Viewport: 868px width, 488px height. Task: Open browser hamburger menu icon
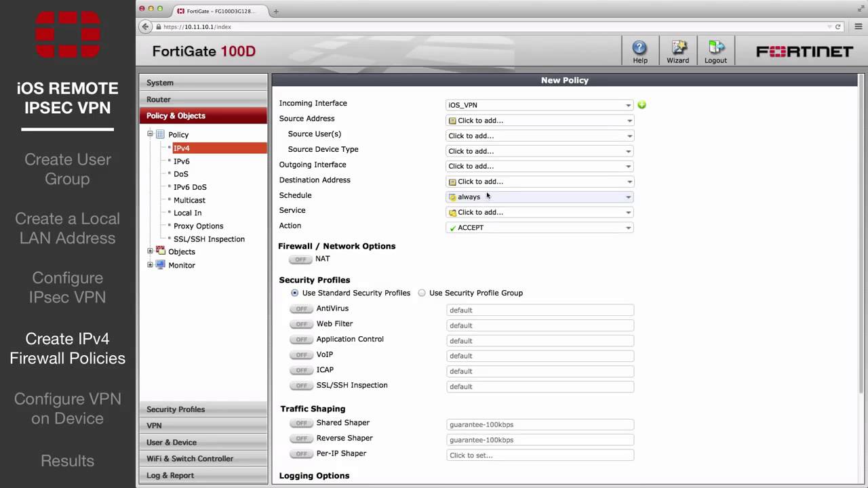[x=858, y=26]
